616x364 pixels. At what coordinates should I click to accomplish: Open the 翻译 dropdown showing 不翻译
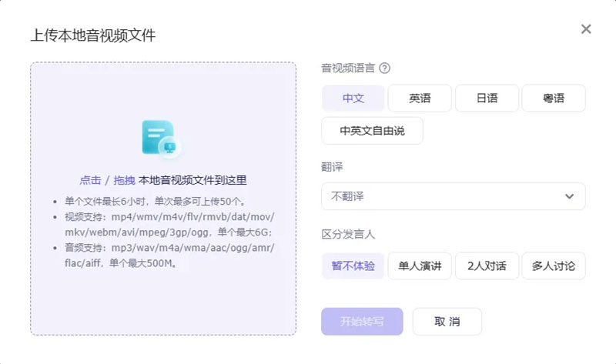[x=453, y=196]
